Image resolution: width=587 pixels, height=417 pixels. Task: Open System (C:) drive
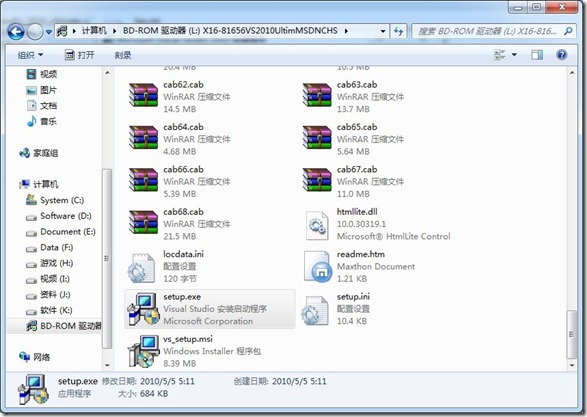click(55, 200)
